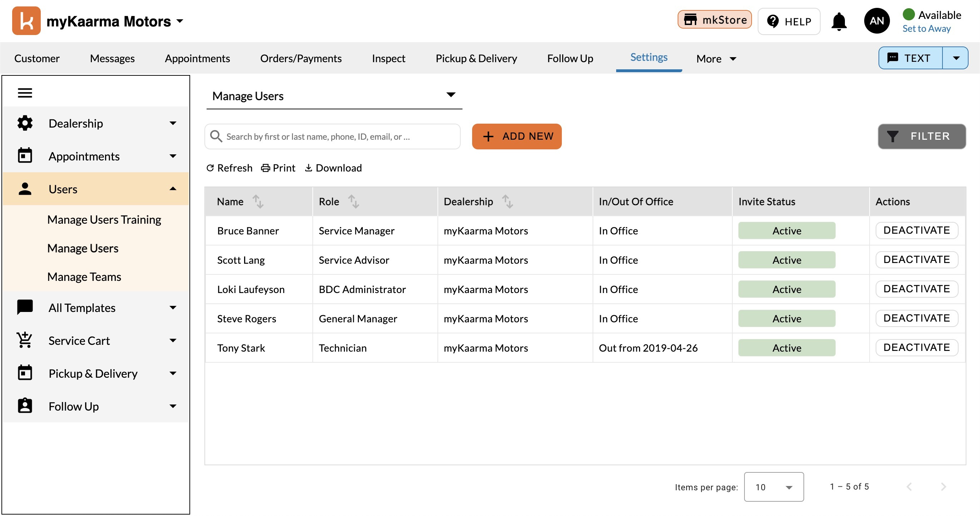Change items per page dropdown
The image size is (980, 516).
click(x=774, y=487)
